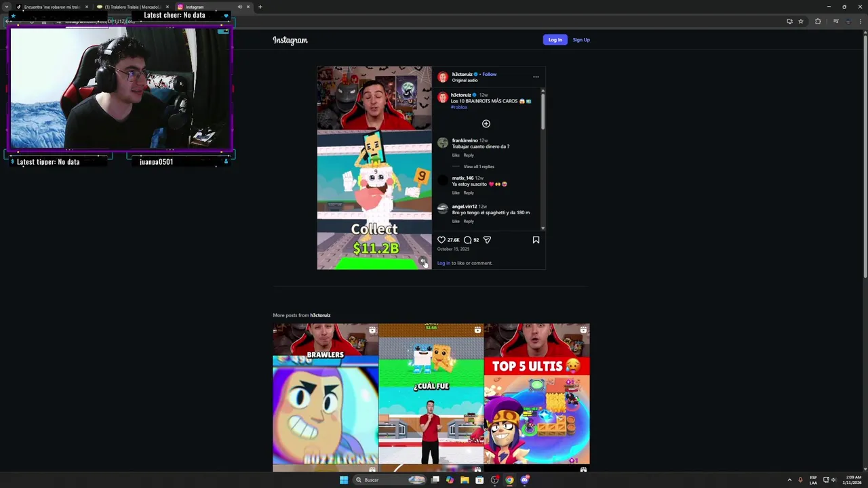Open the Chrome three-dot menu

(860, 22)
